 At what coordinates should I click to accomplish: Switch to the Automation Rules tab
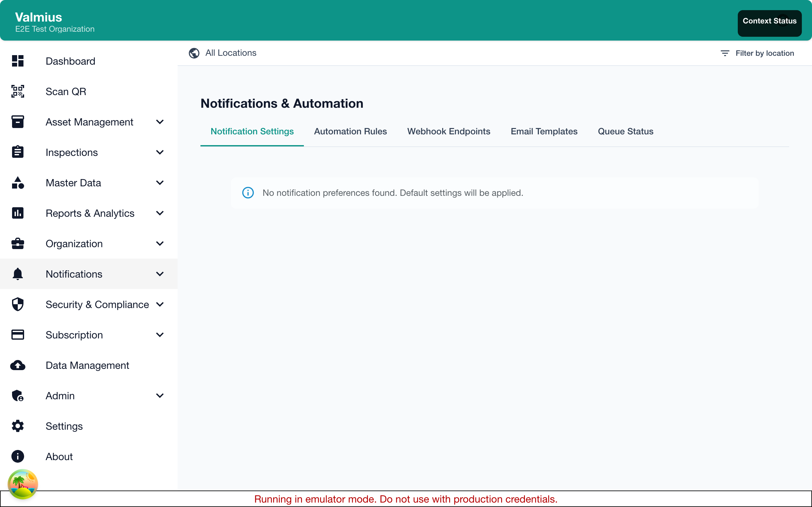point(350,132)
